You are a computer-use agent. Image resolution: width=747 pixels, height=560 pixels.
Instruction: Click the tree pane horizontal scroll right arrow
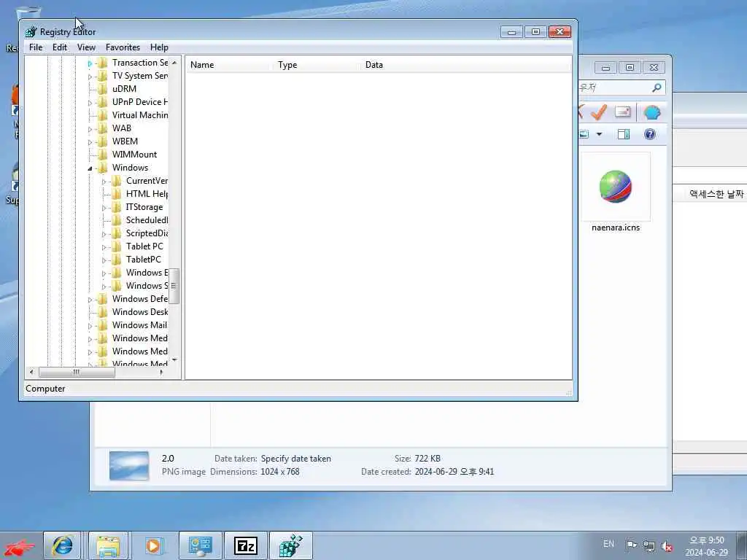pos(162,372)
